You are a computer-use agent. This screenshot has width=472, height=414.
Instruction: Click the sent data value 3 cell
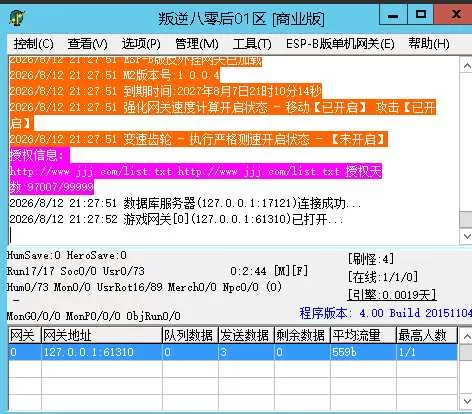(246, 352)
